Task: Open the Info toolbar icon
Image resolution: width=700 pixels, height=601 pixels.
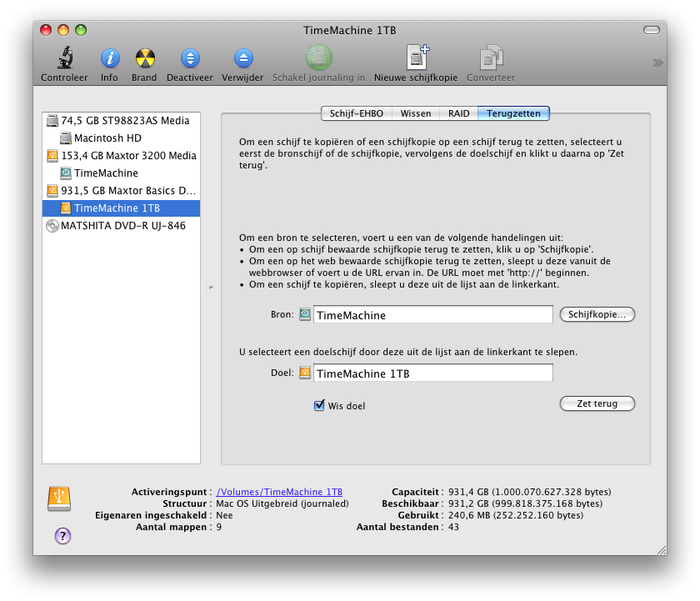Action: 109,58
